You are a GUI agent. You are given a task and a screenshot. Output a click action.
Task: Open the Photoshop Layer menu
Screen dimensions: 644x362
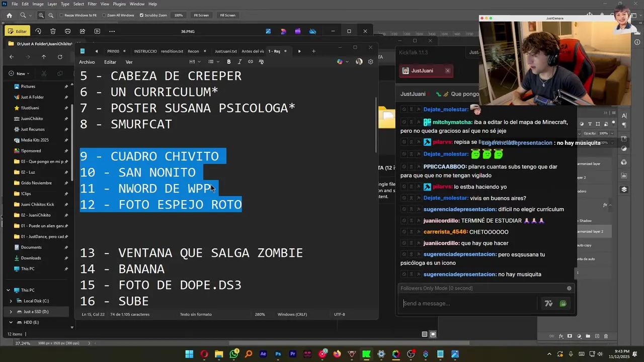tap(53, 4)
